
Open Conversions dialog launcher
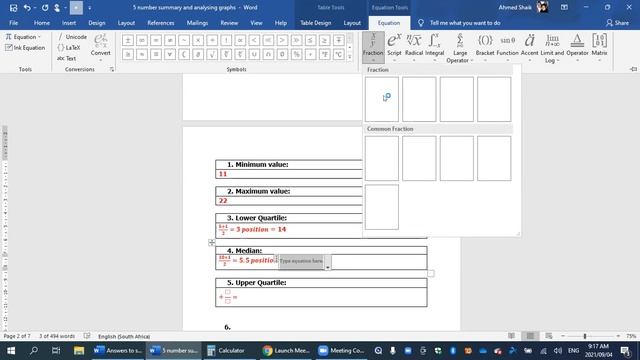pyautogui.click(x=112, y=69)
